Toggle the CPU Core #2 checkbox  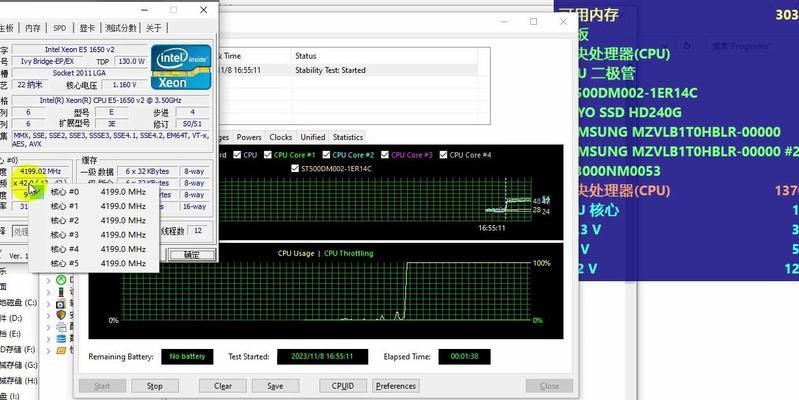click(x=326, y=155)
